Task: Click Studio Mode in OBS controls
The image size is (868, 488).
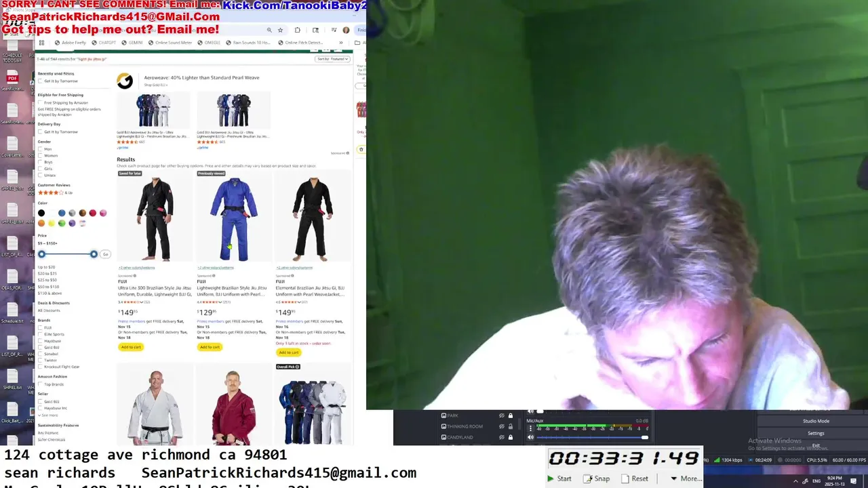Action: (816, 421)
